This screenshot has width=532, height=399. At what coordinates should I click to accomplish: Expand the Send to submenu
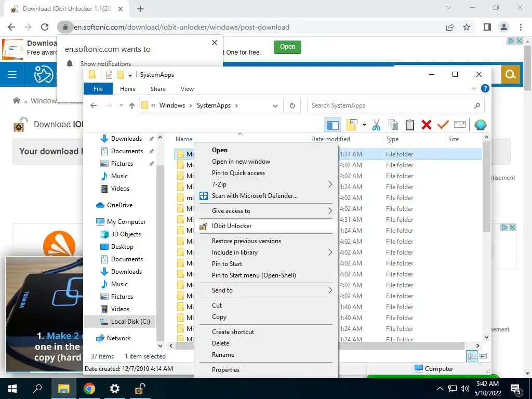[x=267, y=290]
